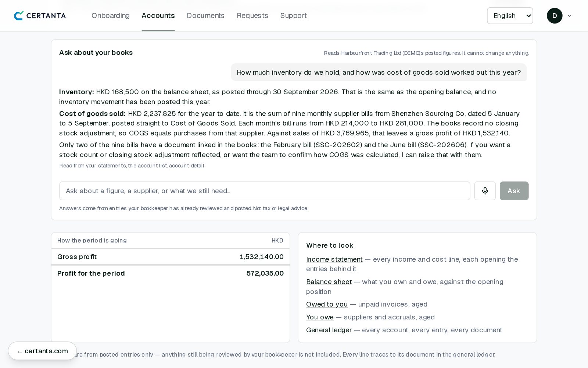This screenshot has height=368, width=588.
Task: Follow the You owe link
Action: (320, 317)
